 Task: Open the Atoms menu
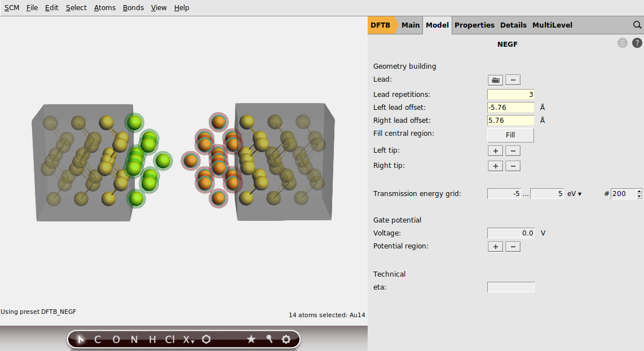(105, 7)
